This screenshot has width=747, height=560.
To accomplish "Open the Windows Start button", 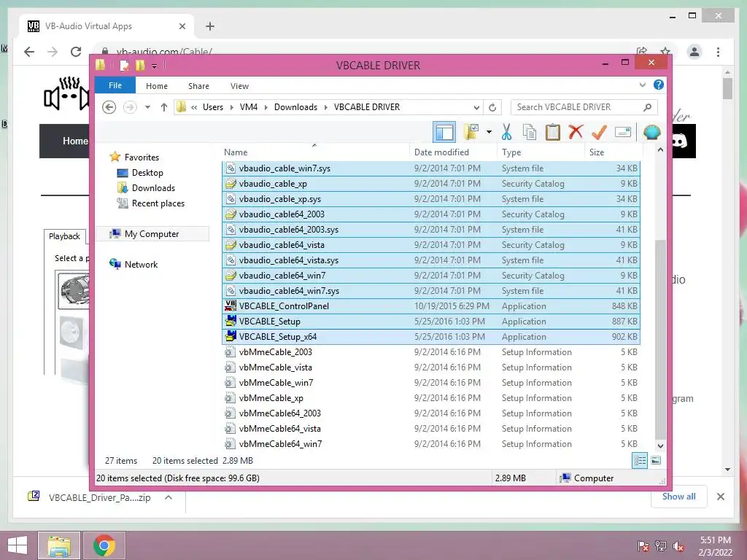I will (18, 545).
